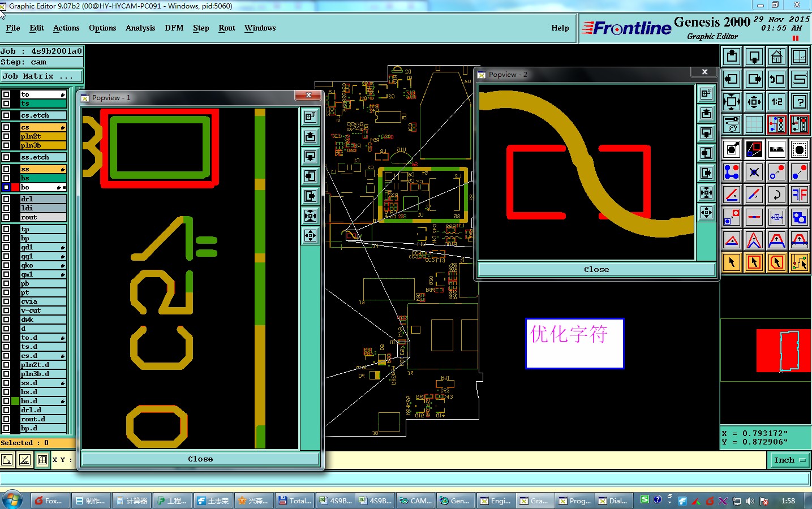Viewport: 812px width, 509px height.
Task: Open the DFM menu
Action: [174, 28]
